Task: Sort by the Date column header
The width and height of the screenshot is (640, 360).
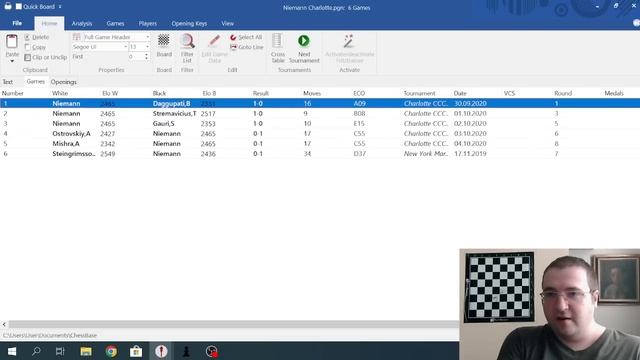Action: coord(460,93)
